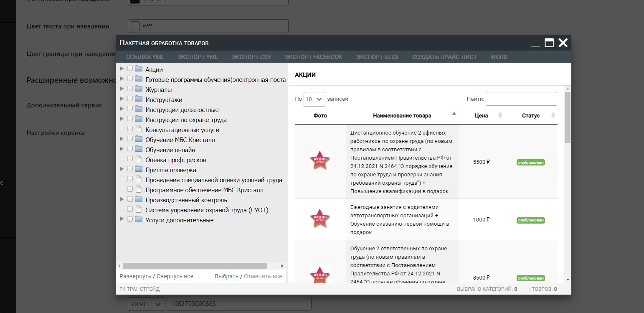644x313 pixels.
Task: Click the Найти search field
Action: pyautogui.click(x=521, y=99)
